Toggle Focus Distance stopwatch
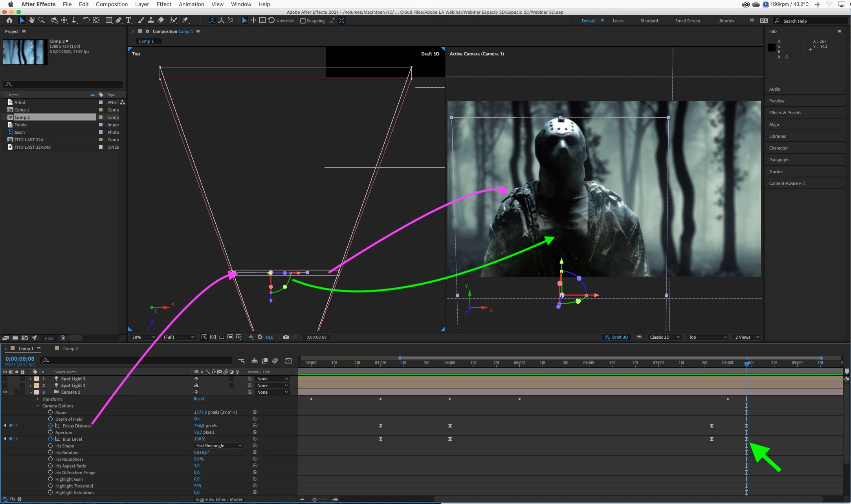The width and height of the screenshot is (851, 504). point(50,425)
